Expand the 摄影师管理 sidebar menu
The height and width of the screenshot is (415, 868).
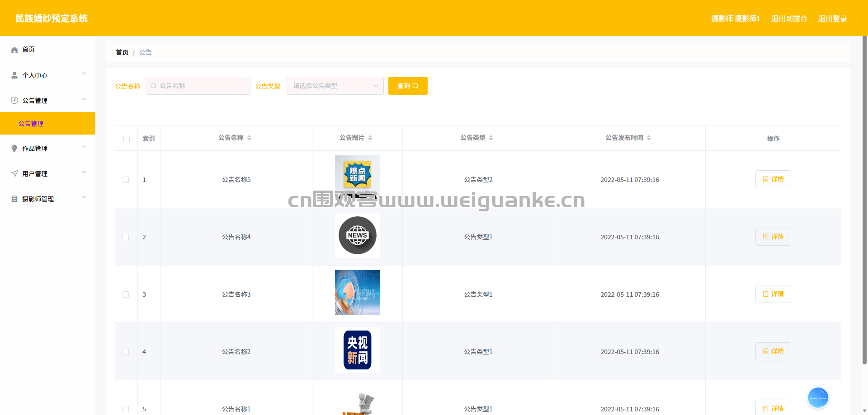[x=47, y=199]
